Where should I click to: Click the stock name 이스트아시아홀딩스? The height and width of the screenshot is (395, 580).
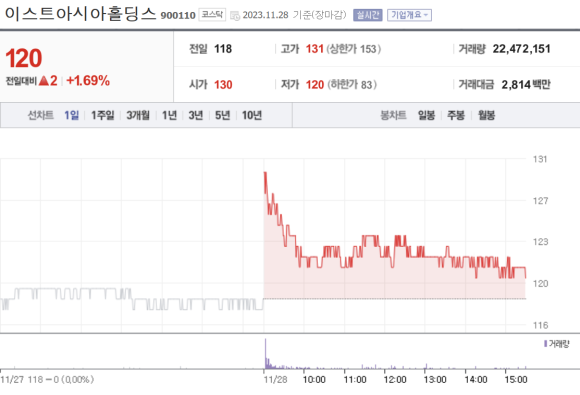click(x=81, y=14)
